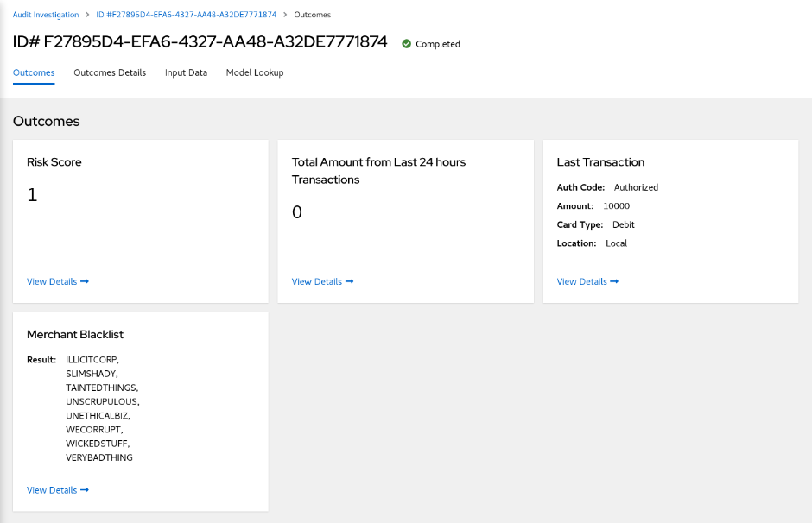
Task: Click the Outcomes breadcrumb entry
Action: pos(312,15)
